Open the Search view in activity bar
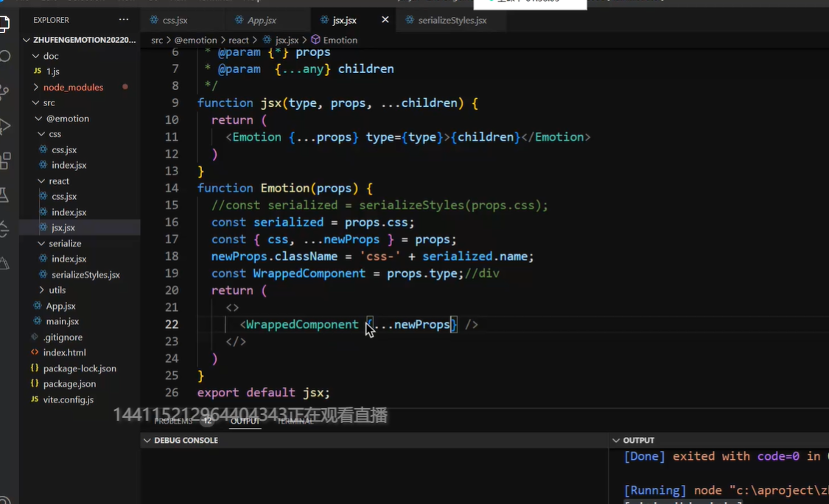The height and width of the screenshot is (504, 829). click(4, 57)
